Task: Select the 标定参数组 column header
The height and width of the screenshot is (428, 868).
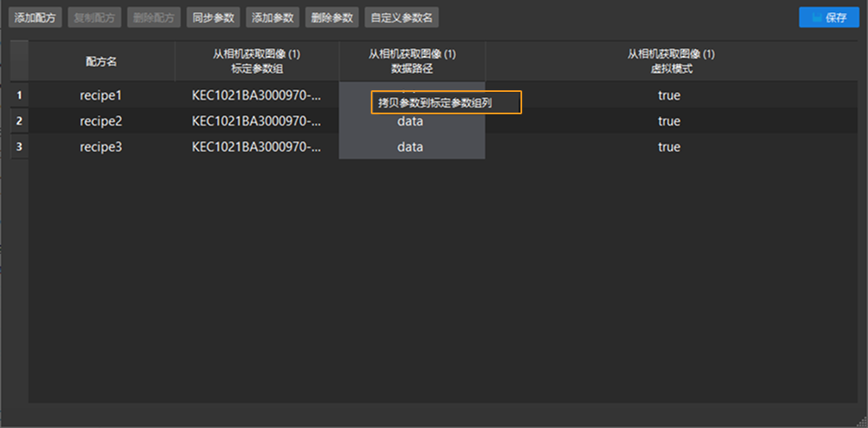Action: [x=257, y=61]
